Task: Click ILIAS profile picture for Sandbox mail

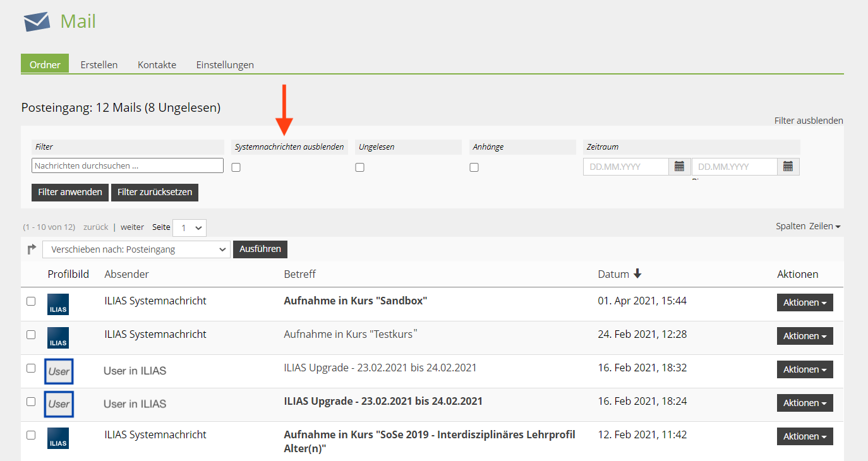Action: click(x=58, y=304)
